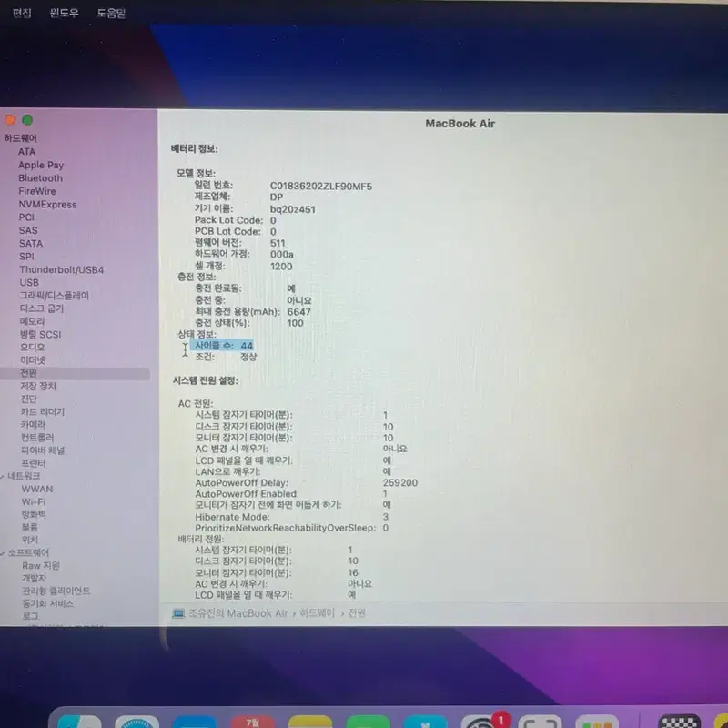Open the 윈도우 menu
The width and height of the screenshot is (728, 728).
click(x=64, y=13)
